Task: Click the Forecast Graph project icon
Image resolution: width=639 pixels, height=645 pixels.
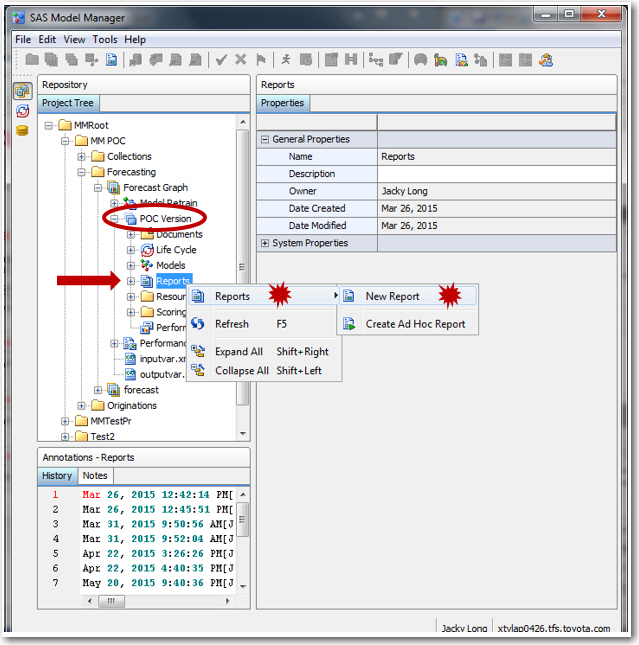Action: tap(114, 188)
